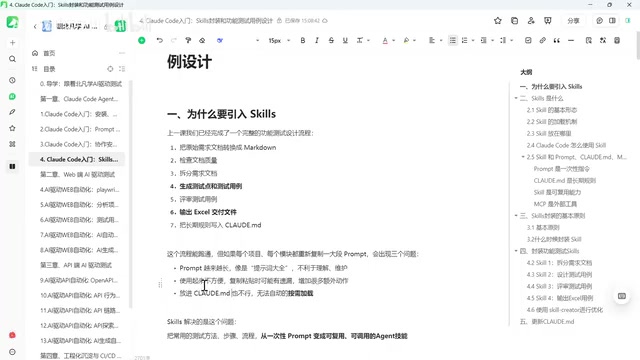Open the pen notes icon in left rail
This screenshot has height=360, width=640.
[12, 112]
